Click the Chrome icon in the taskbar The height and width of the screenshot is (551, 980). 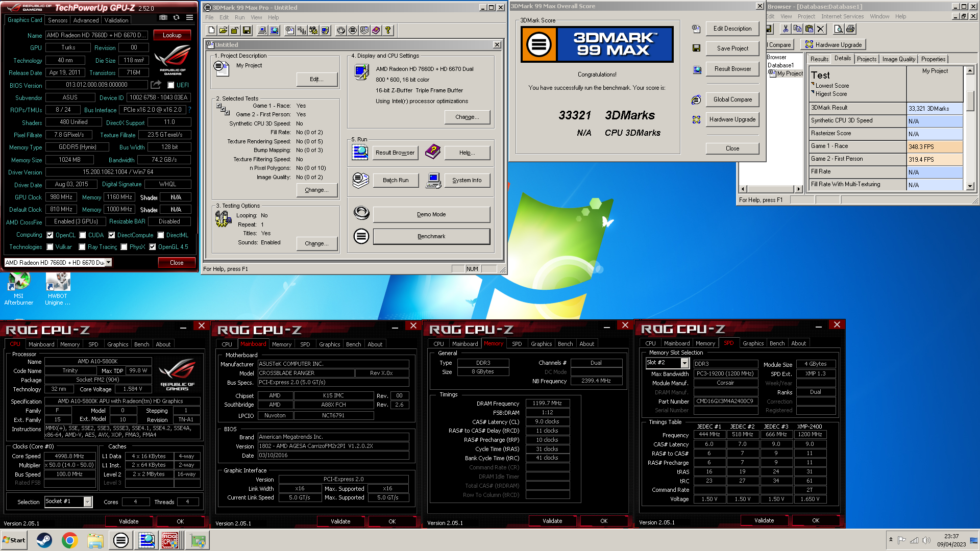click(x=70, y=540)
